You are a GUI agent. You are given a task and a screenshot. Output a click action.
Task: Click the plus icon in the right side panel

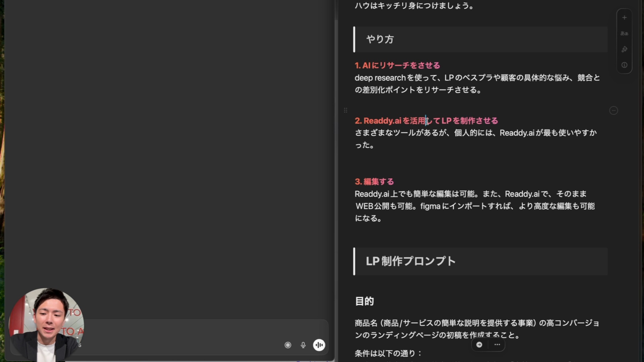point(625,17)
